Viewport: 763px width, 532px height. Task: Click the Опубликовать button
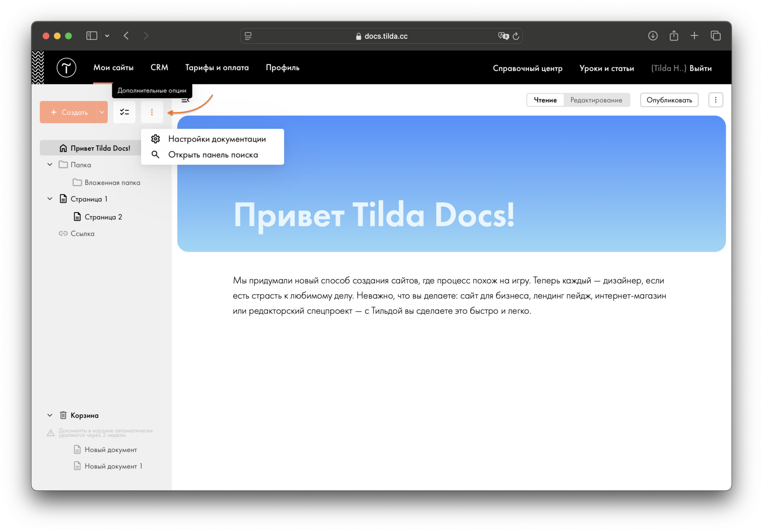[669, 100]
